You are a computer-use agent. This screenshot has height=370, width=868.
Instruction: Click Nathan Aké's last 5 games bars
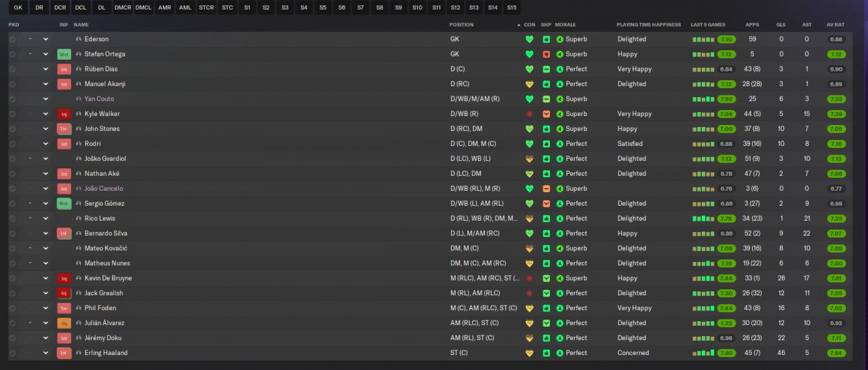coord(703,174)
